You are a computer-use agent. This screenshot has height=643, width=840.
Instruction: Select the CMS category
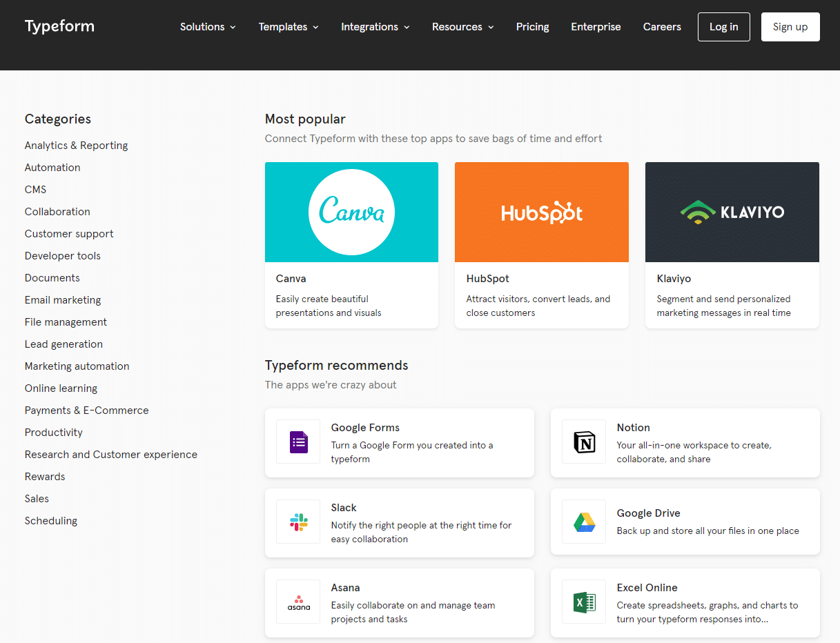click(36, 190)
